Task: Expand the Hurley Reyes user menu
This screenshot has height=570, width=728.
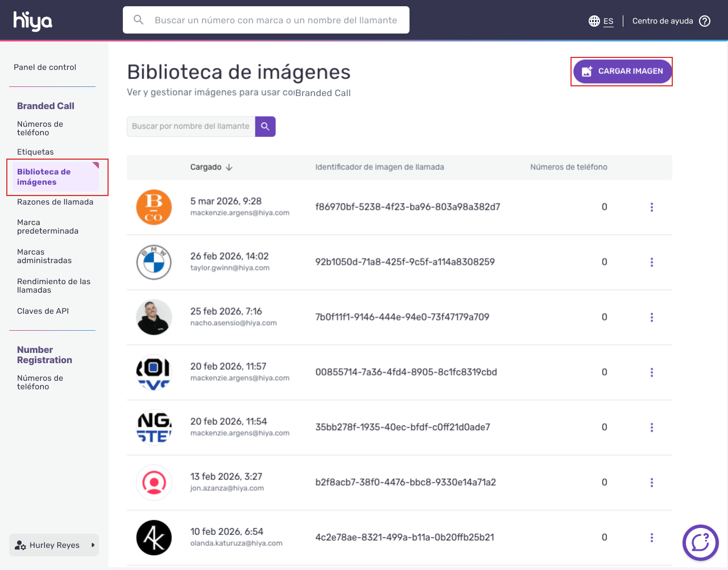Action: (x=54, y=545)
